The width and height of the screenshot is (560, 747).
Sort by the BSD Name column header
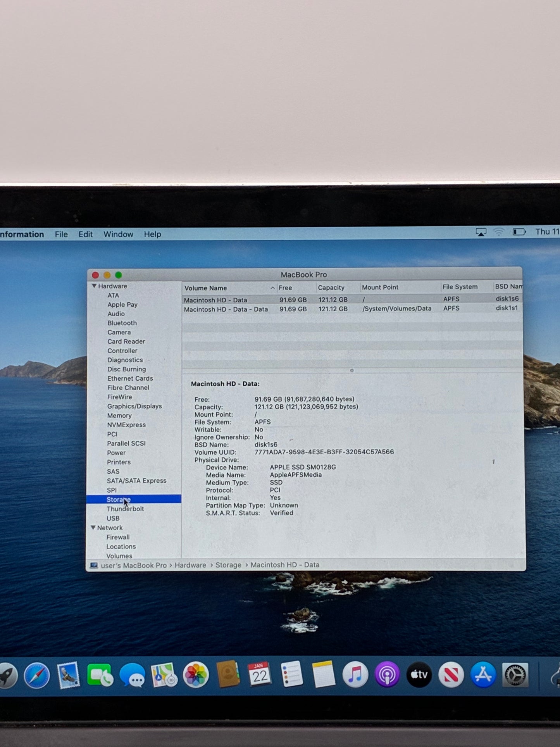(x=508, y=286)
